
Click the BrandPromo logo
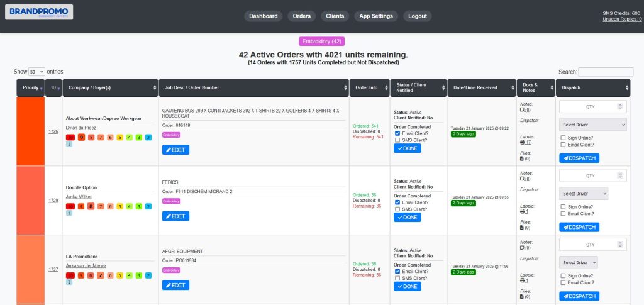tap(39, 12)
